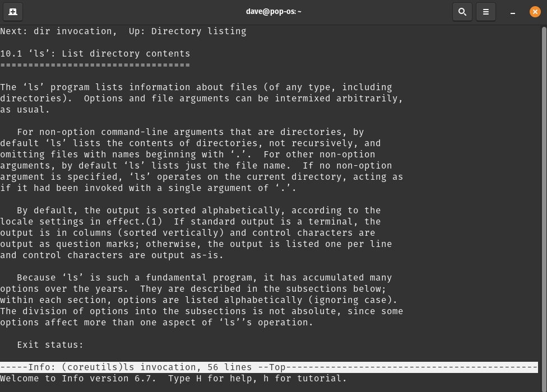Image resolution: width=547 pixels, height=392 pixels.
Task: Select the heading "10.1 'ls': List directory contents"
Action: click(95, 53)
